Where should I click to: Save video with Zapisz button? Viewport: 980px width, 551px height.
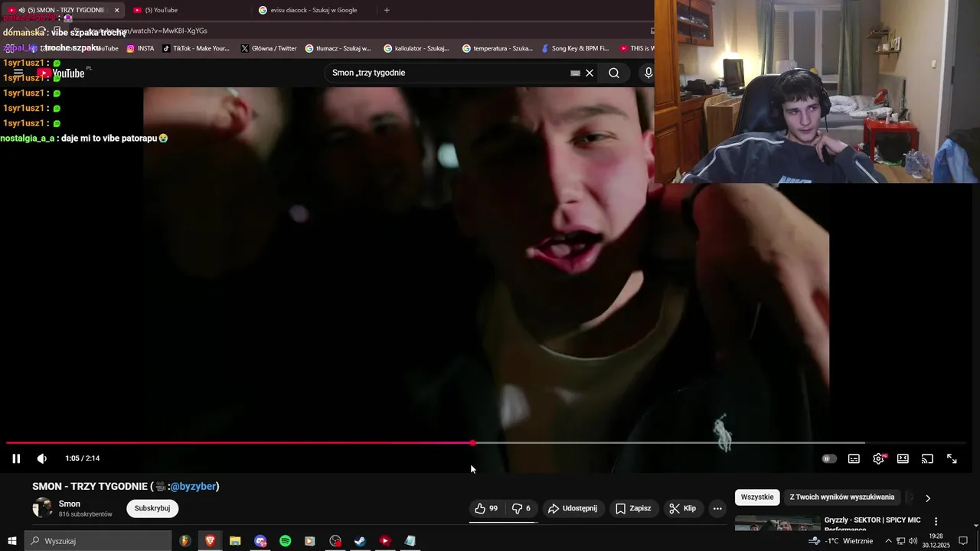(633, 508)
